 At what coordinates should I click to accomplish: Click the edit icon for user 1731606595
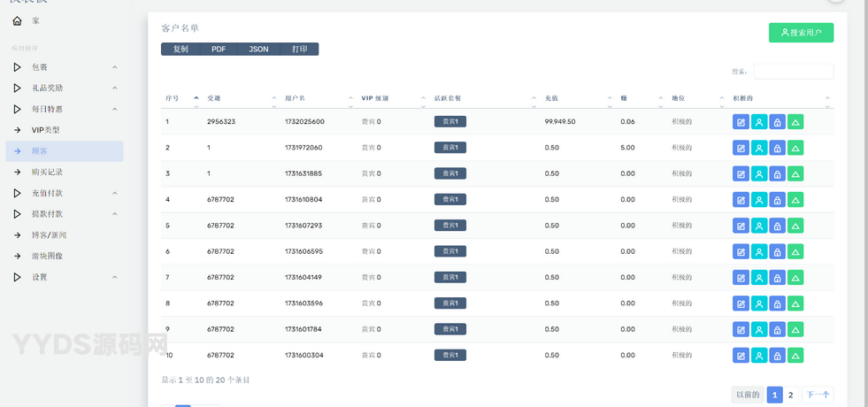click(741, 252)
